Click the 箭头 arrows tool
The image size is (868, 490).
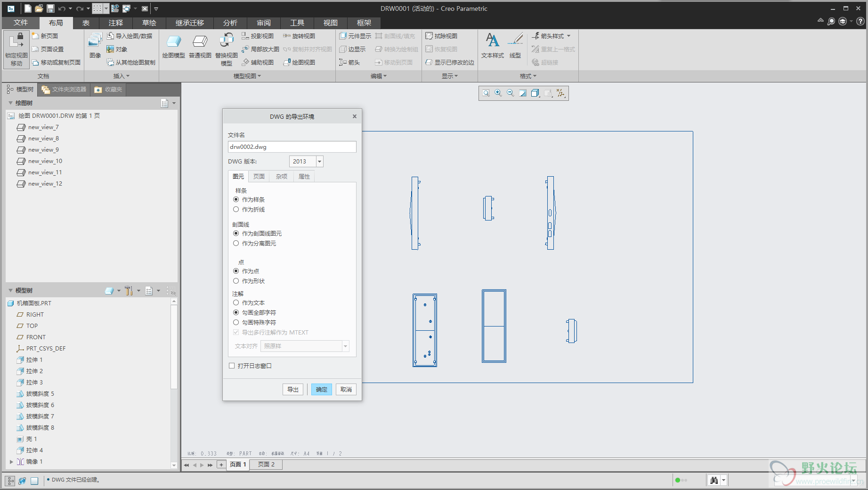coord(349,62)
